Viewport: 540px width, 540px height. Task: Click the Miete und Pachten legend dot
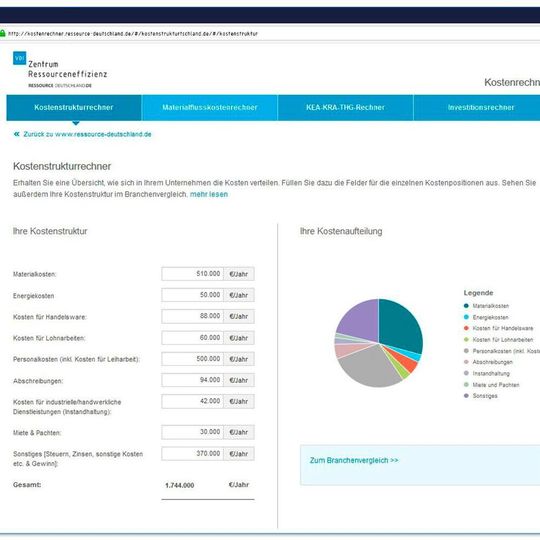[x=466, y=384]
